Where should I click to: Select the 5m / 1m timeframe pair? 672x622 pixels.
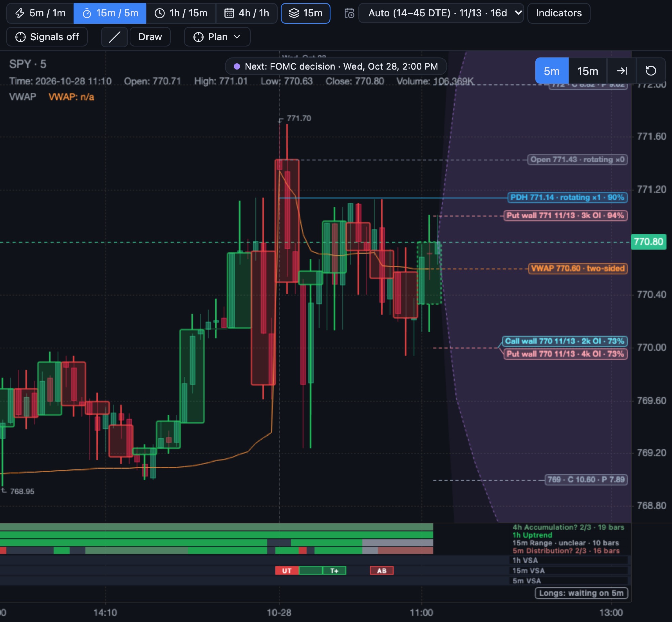pyautogui.click(x=40, y=13)
